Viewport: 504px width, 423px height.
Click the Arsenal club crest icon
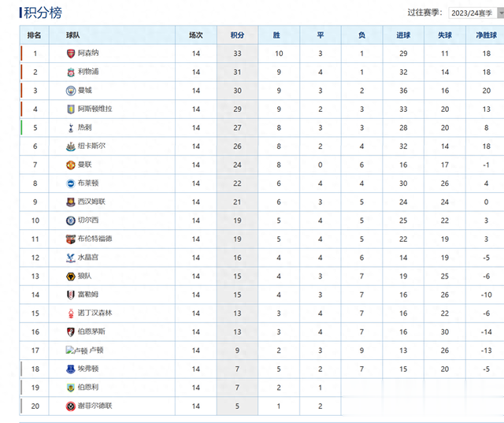[x=71, y=54]
